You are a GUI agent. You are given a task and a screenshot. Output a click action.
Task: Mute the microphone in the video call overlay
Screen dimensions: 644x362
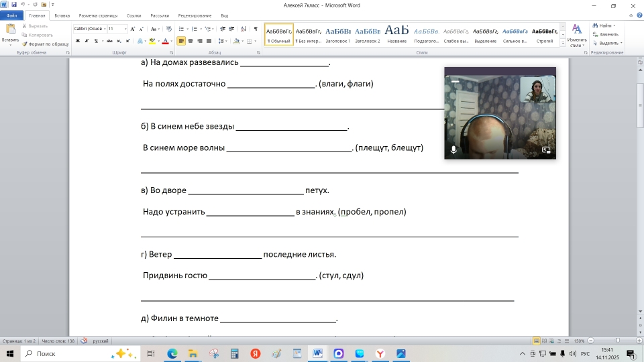(x=453, y=150)
